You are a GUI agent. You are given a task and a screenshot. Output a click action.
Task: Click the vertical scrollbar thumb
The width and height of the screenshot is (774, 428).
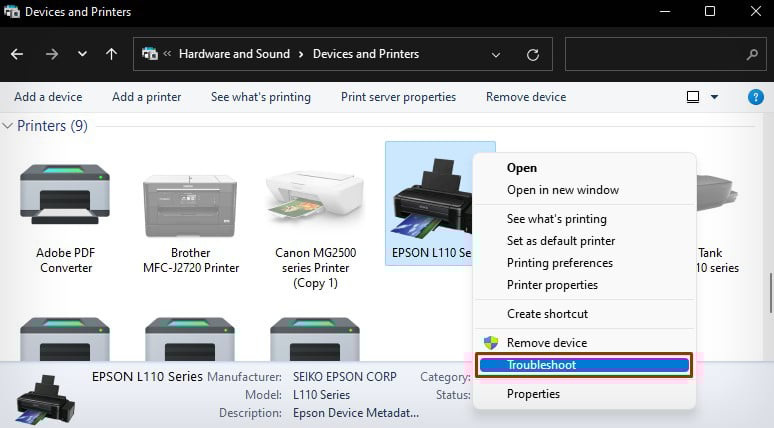[771, 293]
